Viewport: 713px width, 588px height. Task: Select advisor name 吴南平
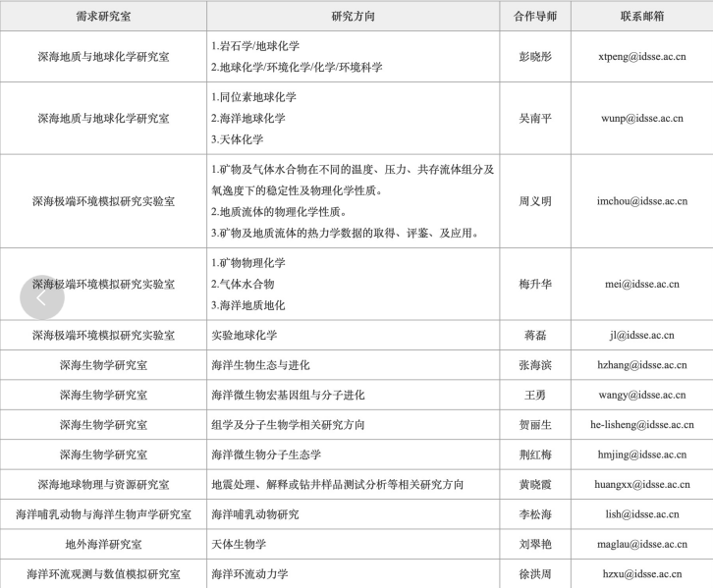[x=535, y=118]
